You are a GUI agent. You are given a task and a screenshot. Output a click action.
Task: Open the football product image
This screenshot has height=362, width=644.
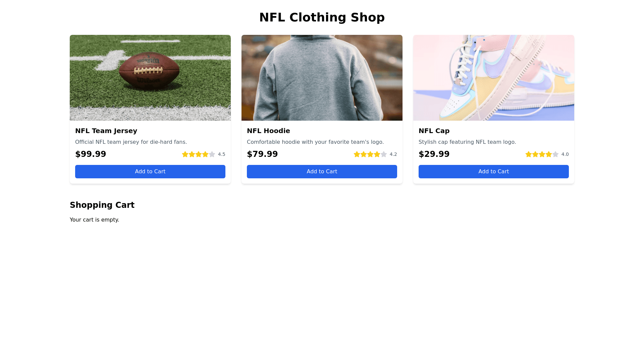150,78
